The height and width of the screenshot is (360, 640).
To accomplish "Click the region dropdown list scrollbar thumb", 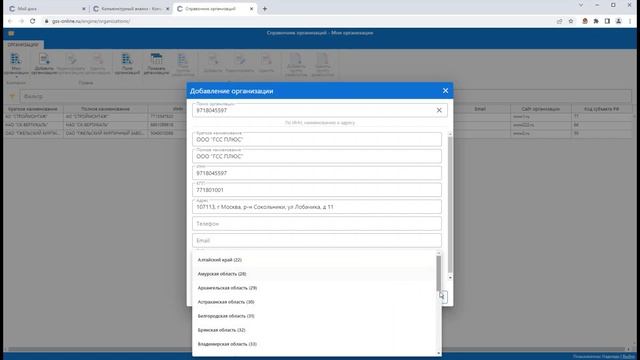I will 439,273.
